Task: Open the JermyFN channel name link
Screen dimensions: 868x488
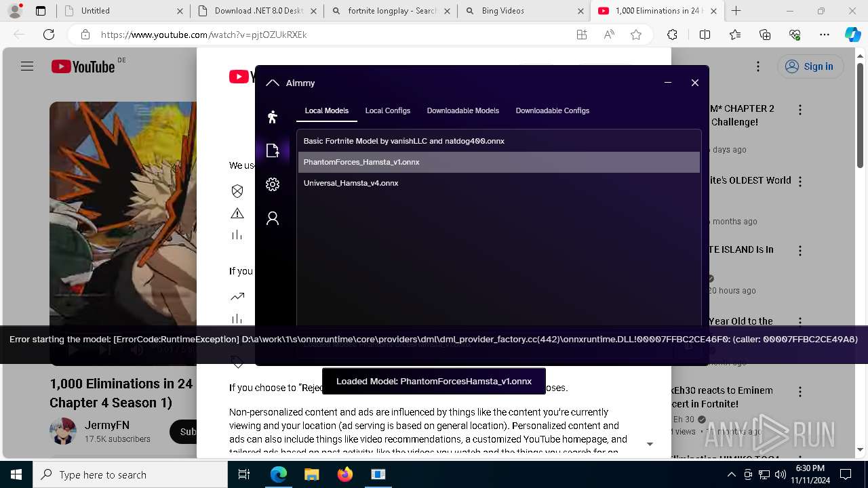Action: tap(107, 426)
